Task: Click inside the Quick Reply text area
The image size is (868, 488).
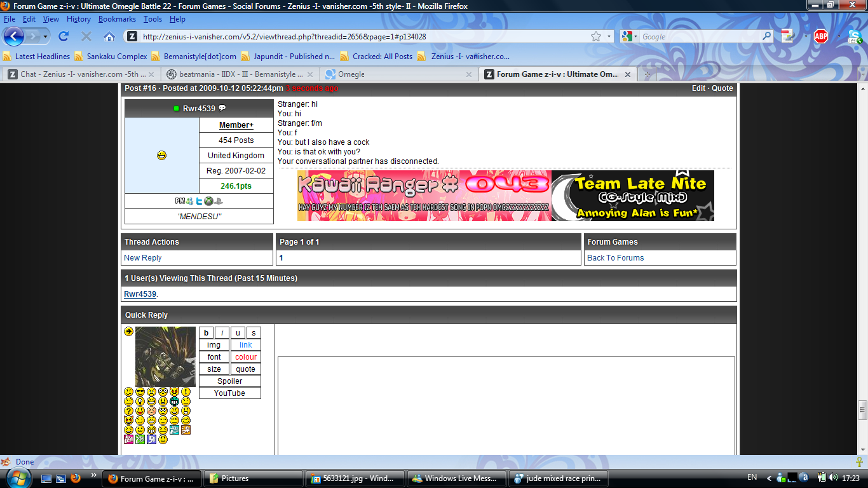Action: coord(506,405)
